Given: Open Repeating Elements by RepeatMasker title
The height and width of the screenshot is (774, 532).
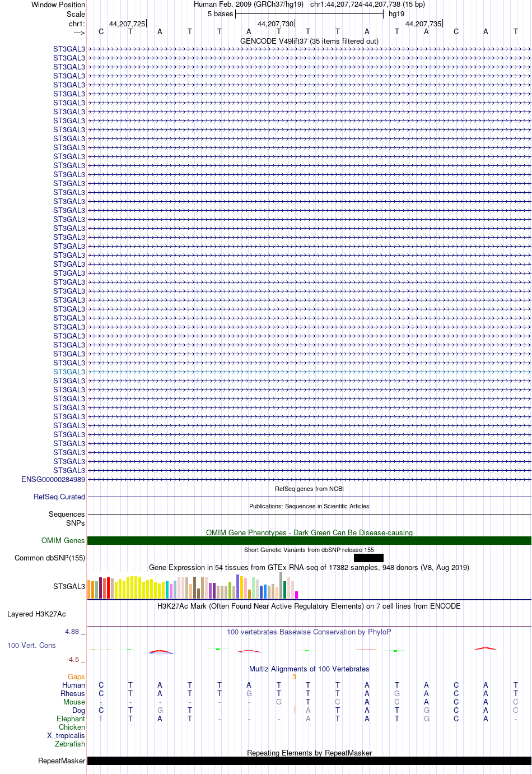Looking at the screenshot, I should (309, 753).
